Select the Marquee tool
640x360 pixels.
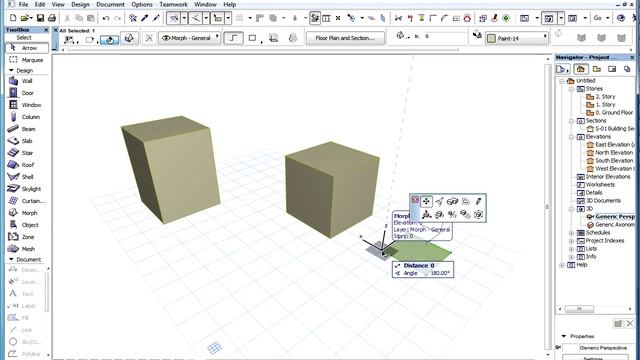(x=27, y=60)
